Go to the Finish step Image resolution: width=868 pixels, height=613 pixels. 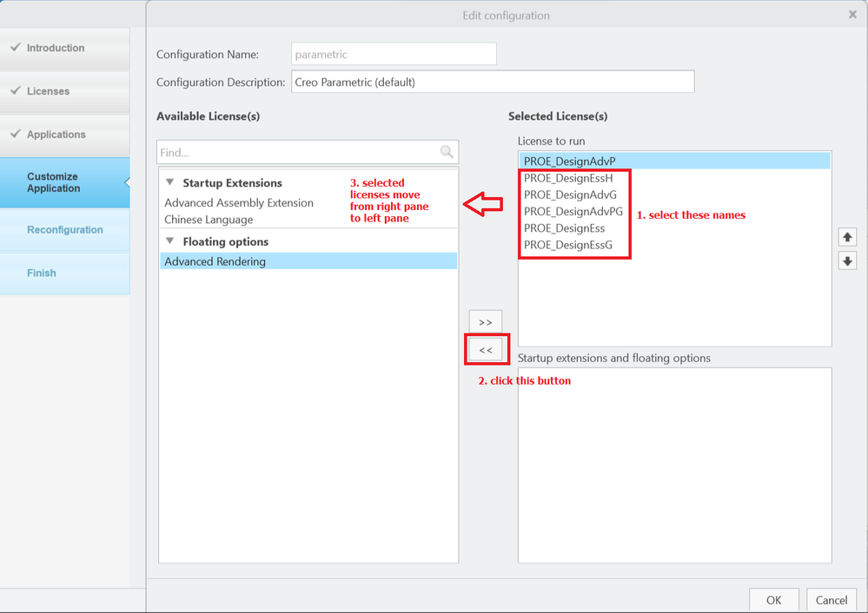point(65,273)
